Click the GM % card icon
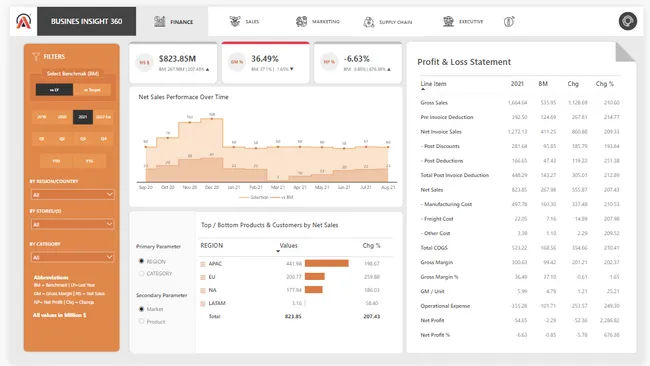The image size is (650, 366). (237, 62)
